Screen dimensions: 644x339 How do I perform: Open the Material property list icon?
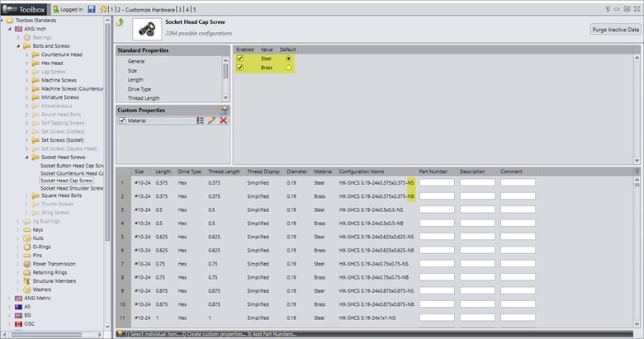pyautogui.click(x=200, y=120)
